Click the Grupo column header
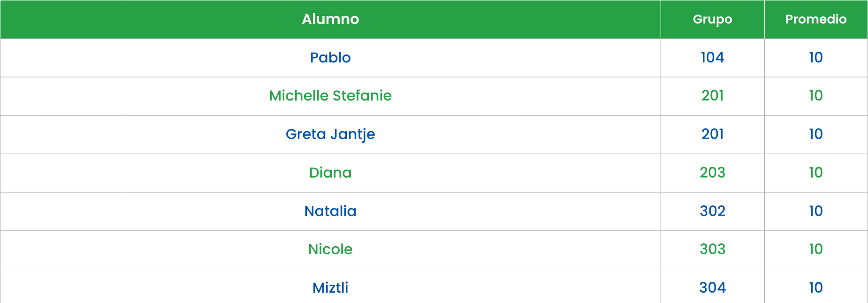Image resolution: width=868 pixels, height=303 pixels. (x=712, y=19)
